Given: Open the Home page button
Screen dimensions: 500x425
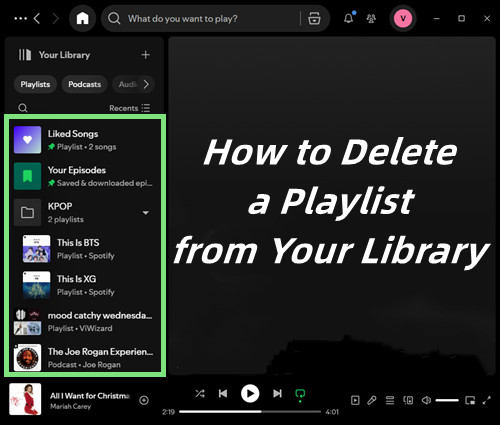Looking at the screenshot, I should pos(82,18).
